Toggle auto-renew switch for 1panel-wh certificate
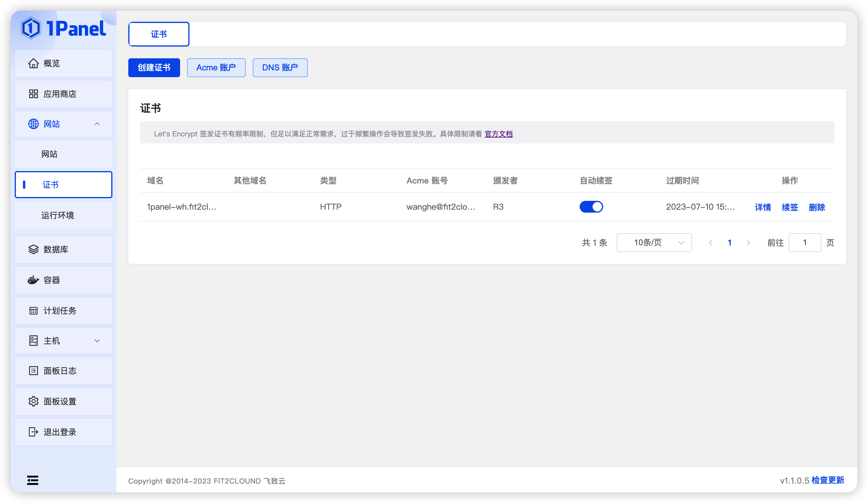 (x=591, y=207)
